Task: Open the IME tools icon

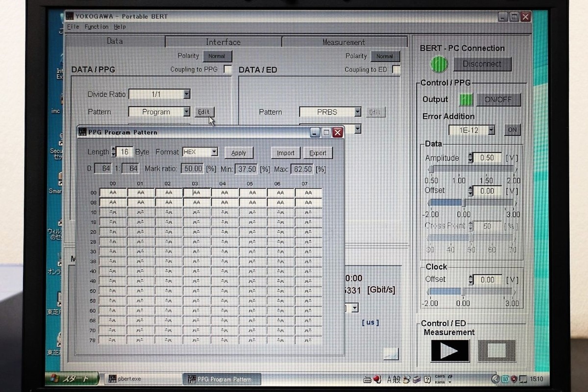Action: (407, 379)
